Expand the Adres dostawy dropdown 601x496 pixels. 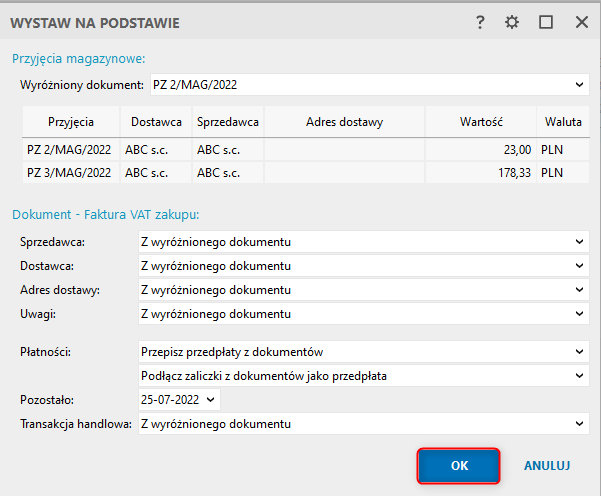pyautogui.click(x=580, y=290)
